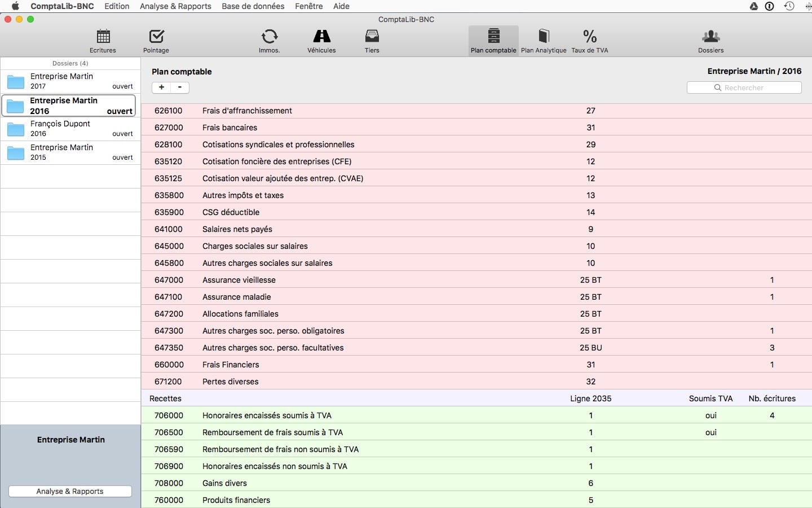Click account number 647350

pos(169,348)
